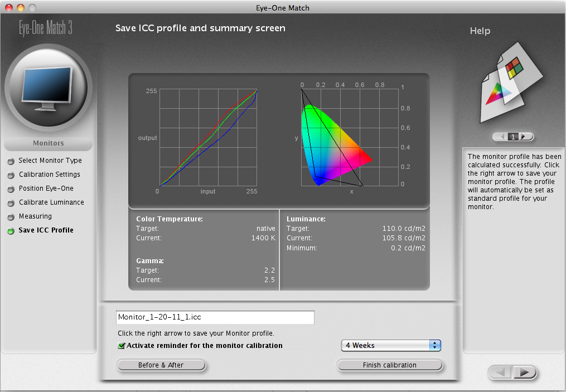
Task: Click the Help heading
Action: [x=480, y=31]
